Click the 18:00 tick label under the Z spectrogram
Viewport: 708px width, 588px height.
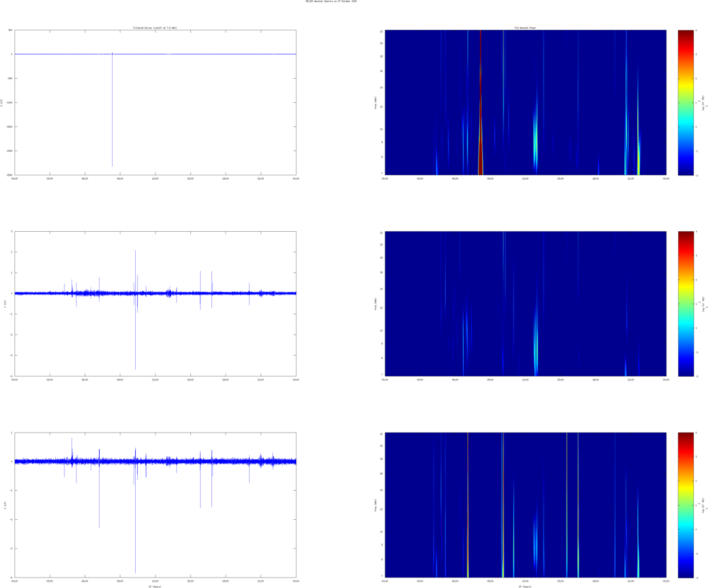click(596, 581)
